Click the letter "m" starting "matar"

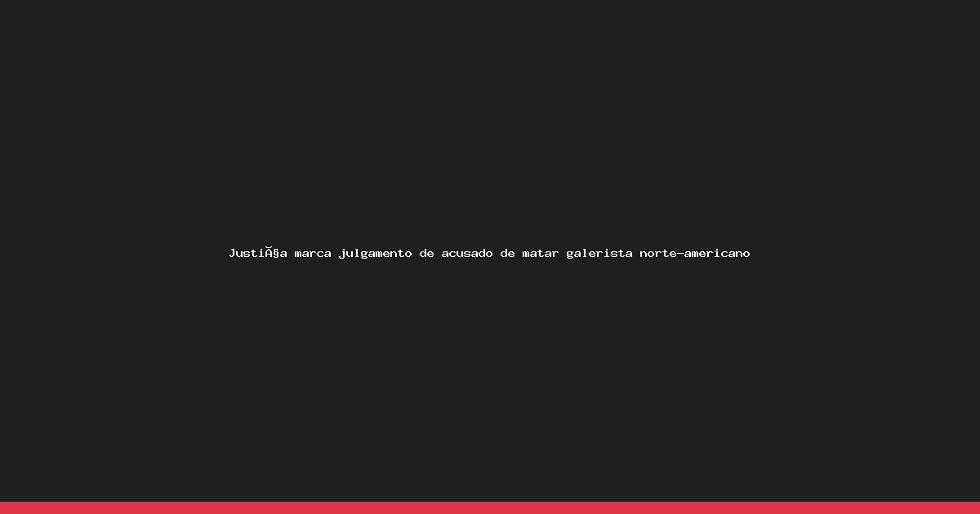point(526,255)
